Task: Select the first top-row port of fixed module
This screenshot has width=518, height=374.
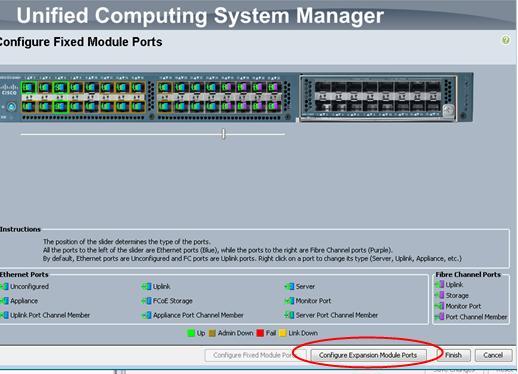Action: (29, 88)
